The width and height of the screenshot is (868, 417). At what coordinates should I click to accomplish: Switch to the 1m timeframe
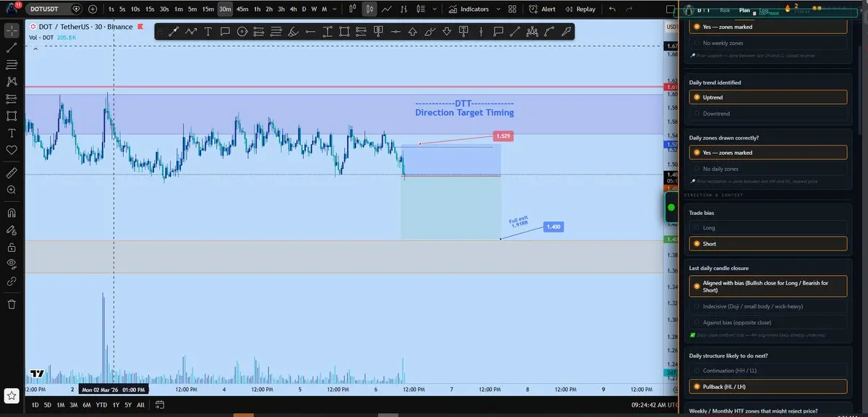178,9
